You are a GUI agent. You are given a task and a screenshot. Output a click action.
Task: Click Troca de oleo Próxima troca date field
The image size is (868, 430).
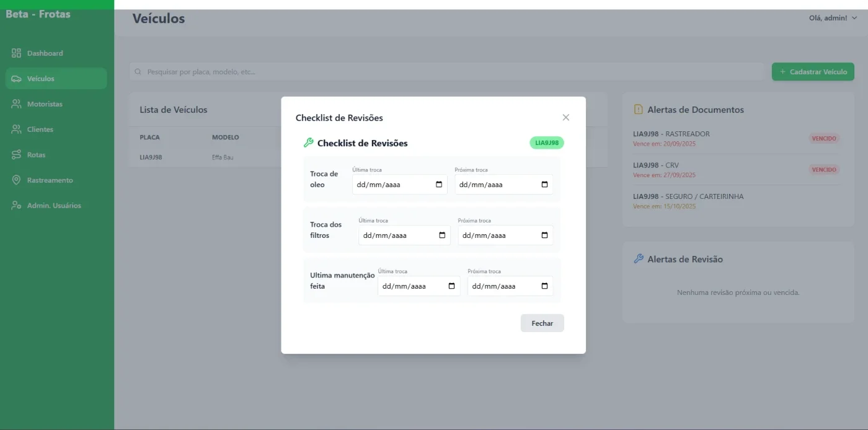[504, 185]
